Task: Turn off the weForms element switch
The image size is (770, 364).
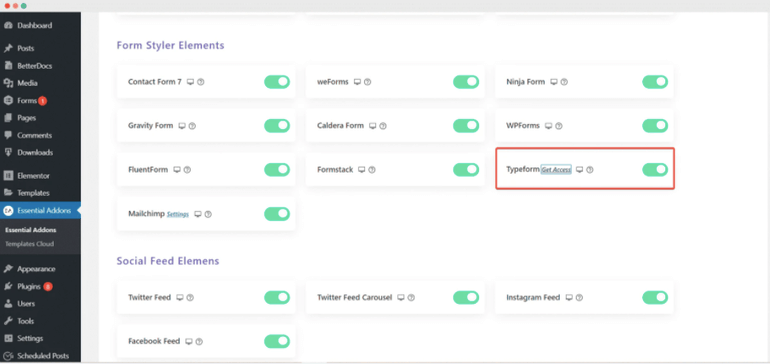Action: coord(466,82)
